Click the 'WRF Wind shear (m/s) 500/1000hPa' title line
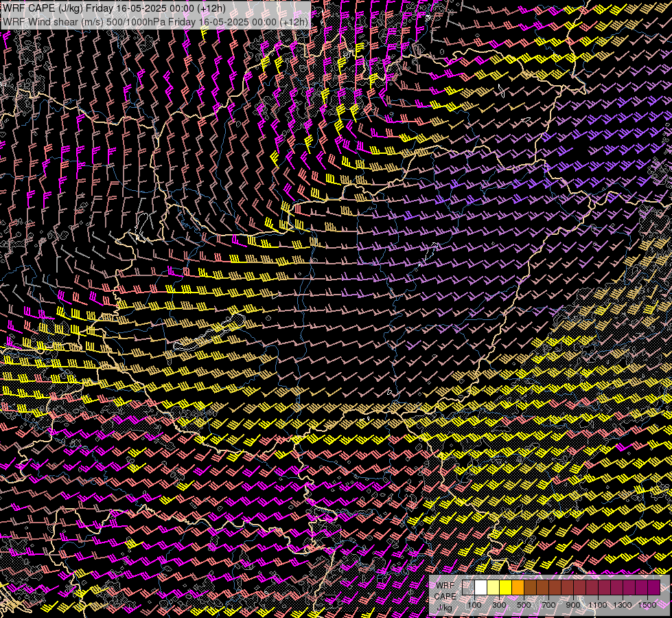This screenshot has height=618, width=672. (x=155, y=22)
